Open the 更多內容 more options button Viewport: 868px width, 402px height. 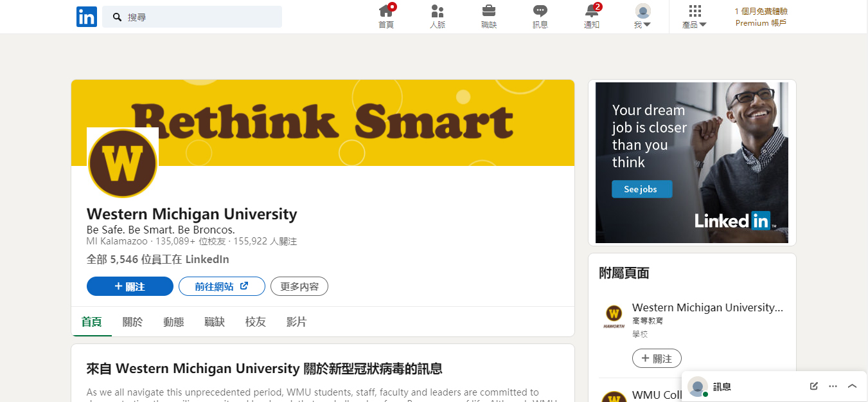coord(299,286)
